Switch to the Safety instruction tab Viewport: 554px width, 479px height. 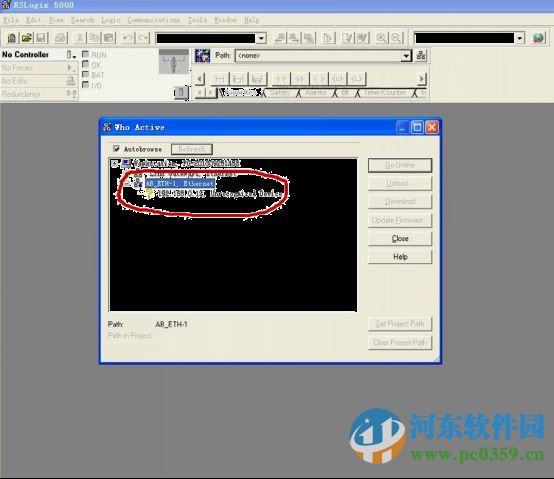click(279, 93)
